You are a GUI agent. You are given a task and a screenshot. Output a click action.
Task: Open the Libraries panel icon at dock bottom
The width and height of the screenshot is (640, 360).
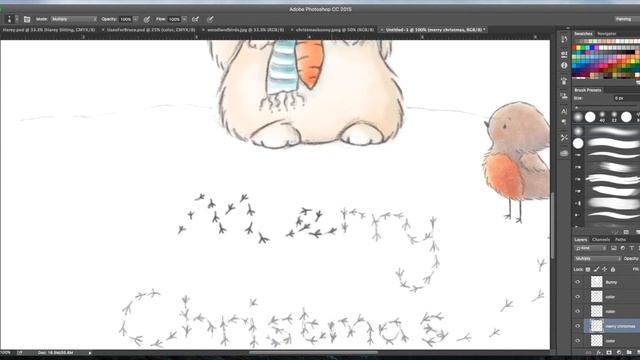(x=564, y=153)
